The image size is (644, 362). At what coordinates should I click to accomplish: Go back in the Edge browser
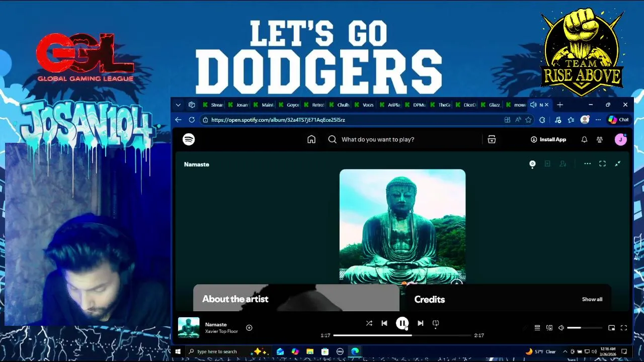(x=178, y=120)
